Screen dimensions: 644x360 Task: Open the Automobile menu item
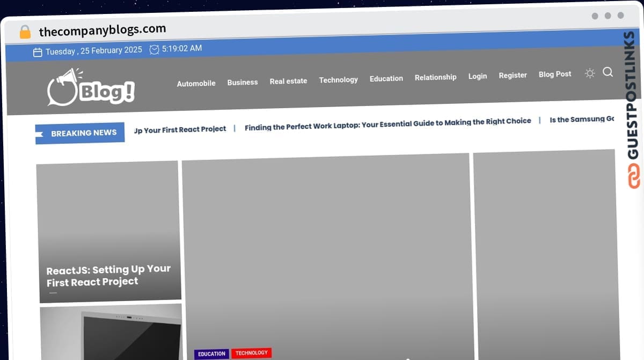(x=196, y=83)
